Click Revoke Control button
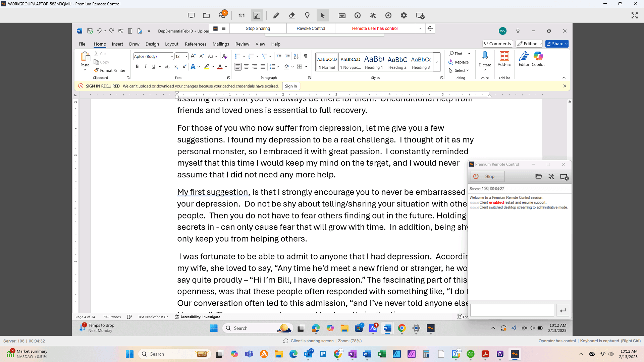The height and width of the screenshot is (362, 644). click(311, 28)
